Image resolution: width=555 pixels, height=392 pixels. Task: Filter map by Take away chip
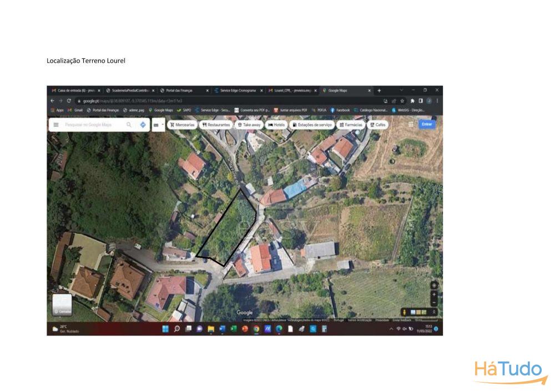click(249, 125)
